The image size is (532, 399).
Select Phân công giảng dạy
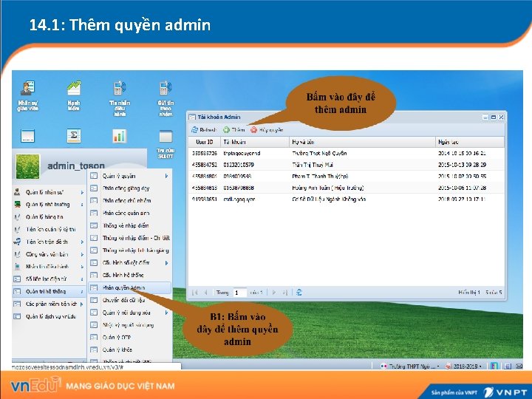[129, 188]
